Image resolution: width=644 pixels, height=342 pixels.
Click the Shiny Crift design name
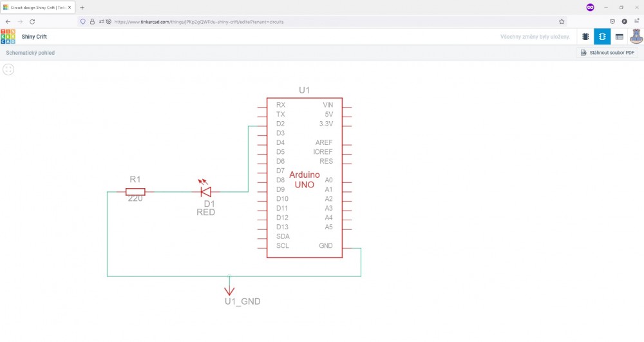(x=34, y=37)
